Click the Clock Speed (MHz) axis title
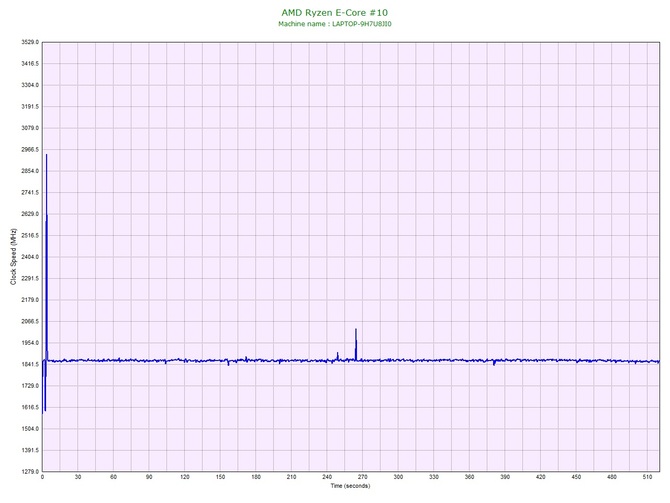 point(13,256)
